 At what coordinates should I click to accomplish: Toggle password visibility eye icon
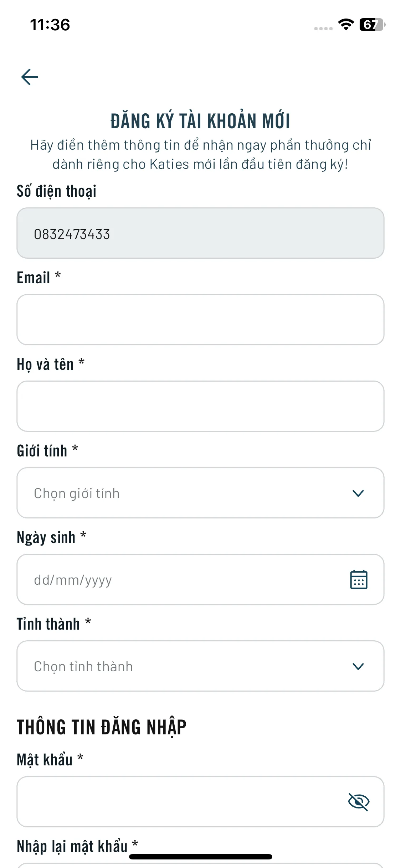point(359,802)
